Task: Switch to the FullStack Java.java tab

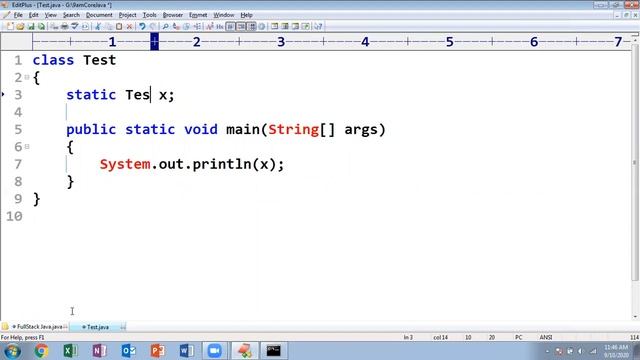Action: [39, 327]
